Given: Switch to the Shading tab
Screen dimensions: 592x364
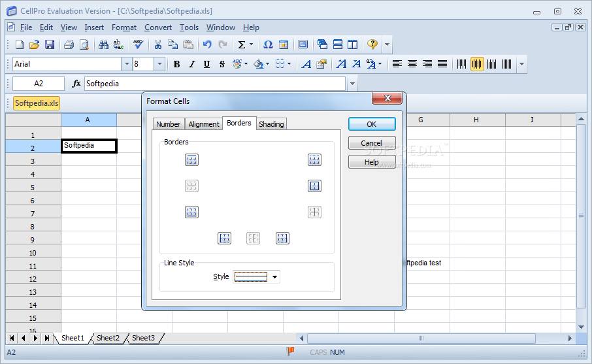Looking at the screenshot, I should pyautogui.click(x=271, y=124).
